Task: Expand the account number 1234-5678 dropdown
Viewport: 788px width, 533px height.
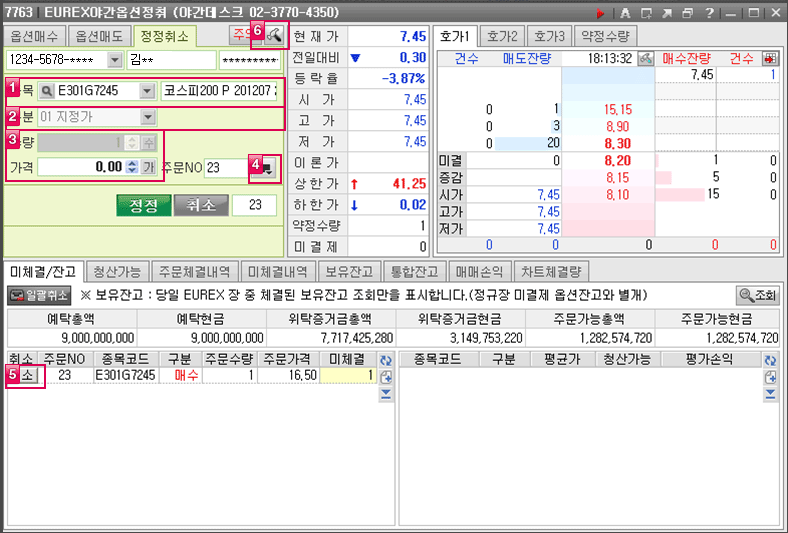Action: [x=113, y=60]
